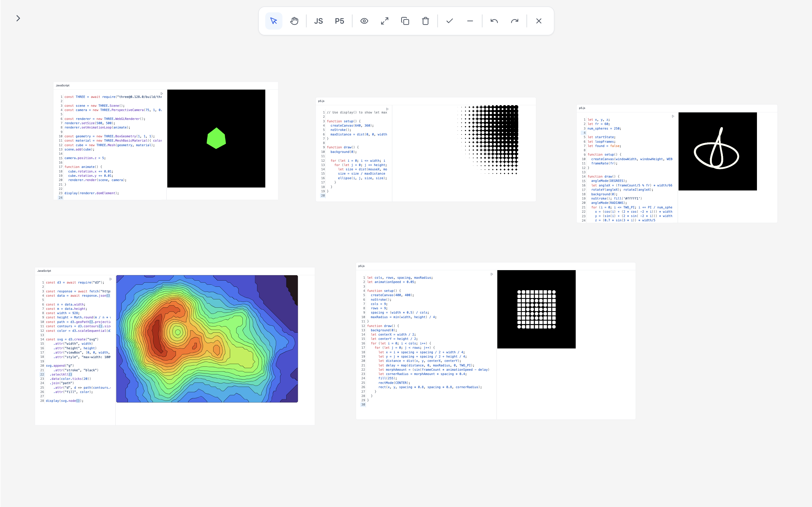Add a new JS code block
This screenshot has height=507, width=812.
(x=318, y=21)
